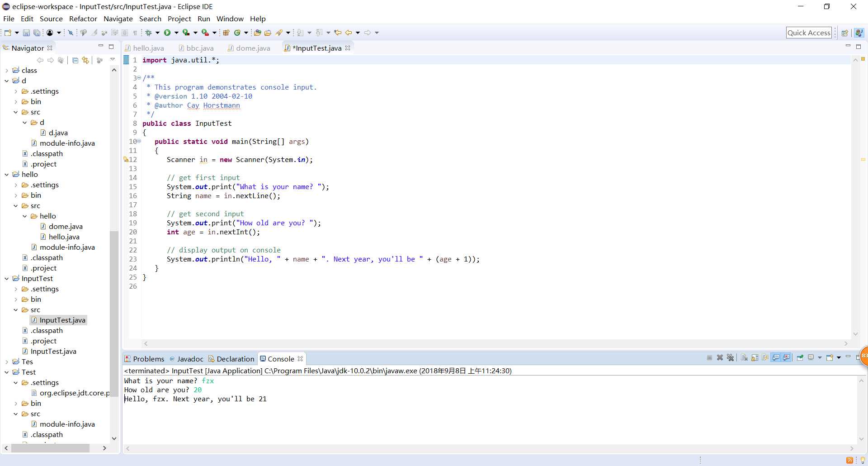
Task: Expand the class project in Navigator
Action: point(7,71)
